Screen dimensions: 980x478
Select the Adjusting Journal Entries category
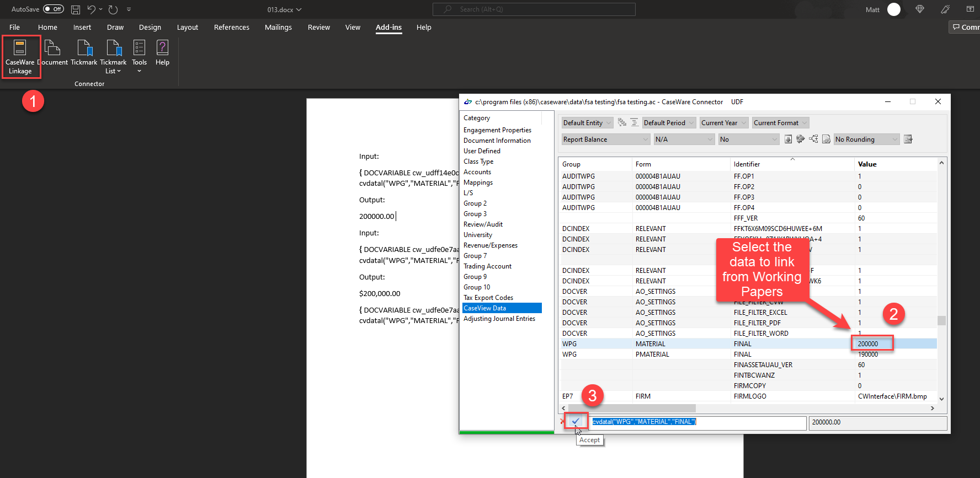(x=499, y=319)
